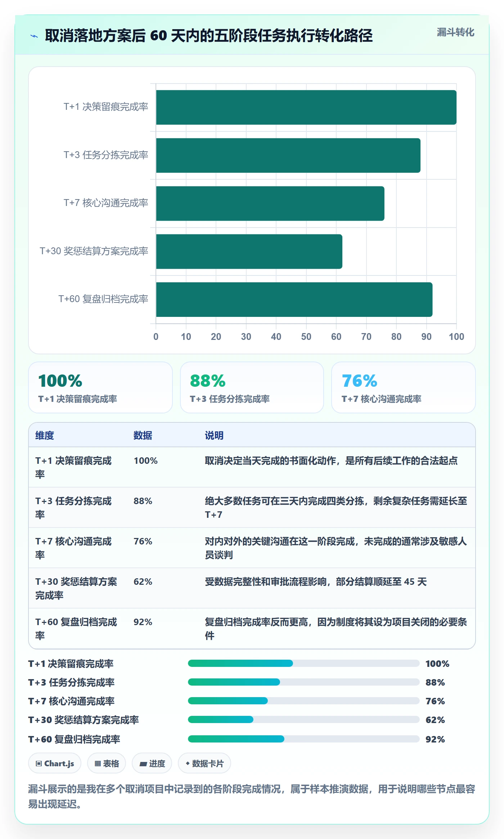
Task: Click the 漏斗转化 label in the header
Action: [455, 32]
